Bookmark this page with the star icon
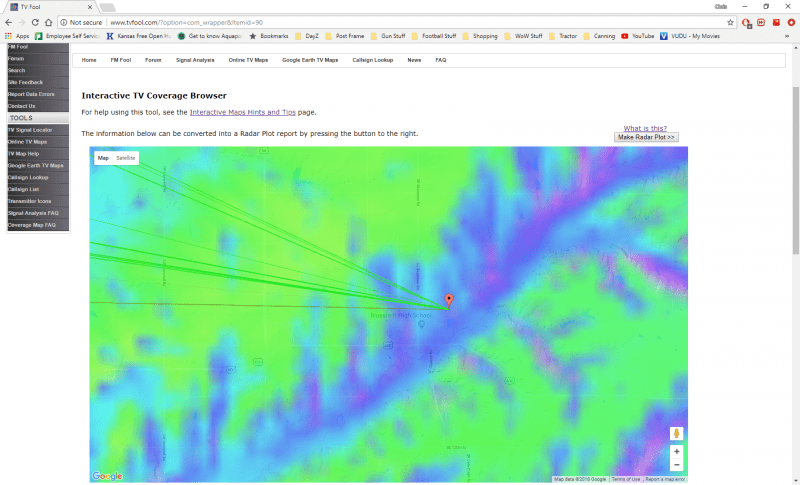The width and height of the screenshot is (800, 485). tap(731, 21)
